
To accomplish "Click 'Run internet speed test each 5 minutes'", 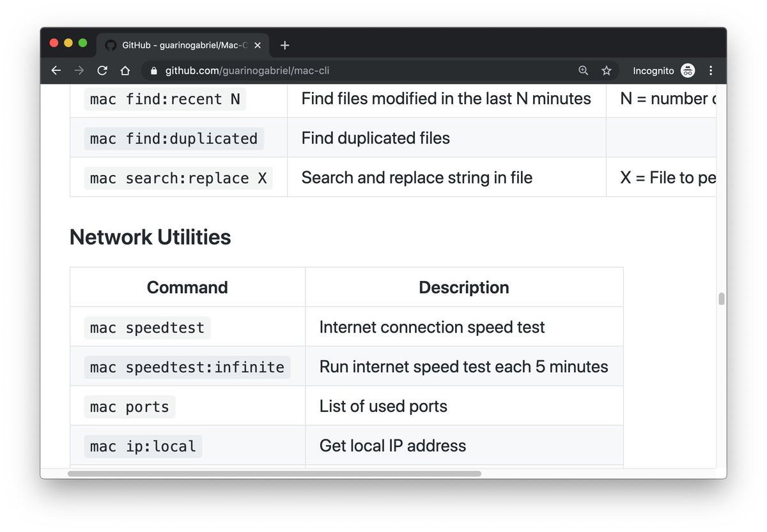I will coord(464,367).
